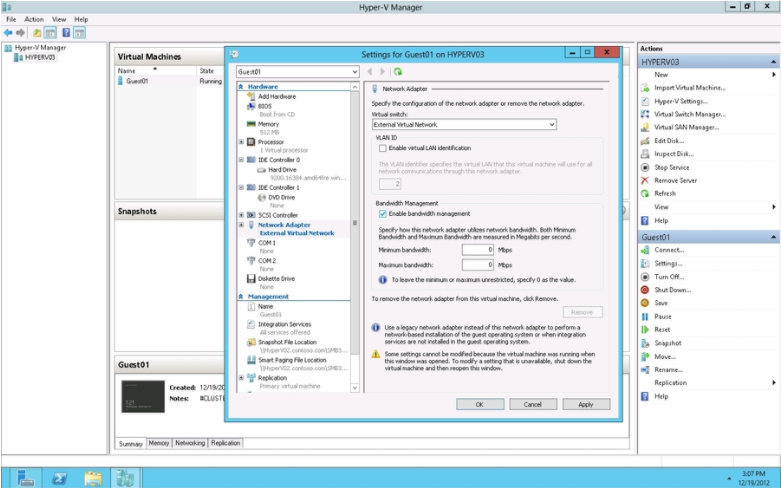This screenshot has width=781, height=488.
Task: Choose Inspect Disk action
Action: 673,154
